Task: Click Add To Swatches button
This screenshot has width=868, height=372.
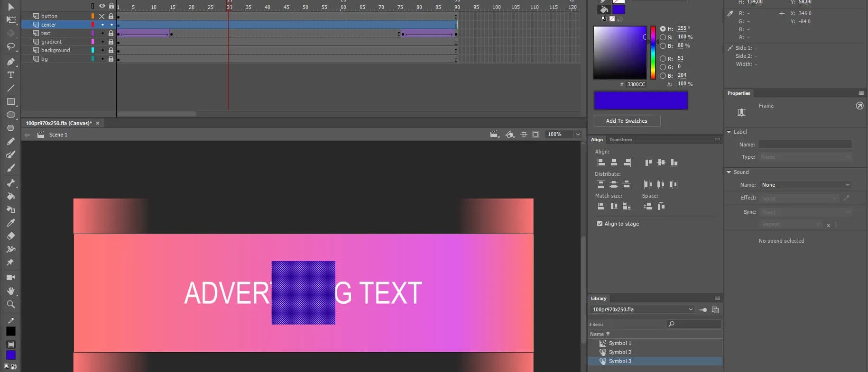Action: [x=627, y=121]
